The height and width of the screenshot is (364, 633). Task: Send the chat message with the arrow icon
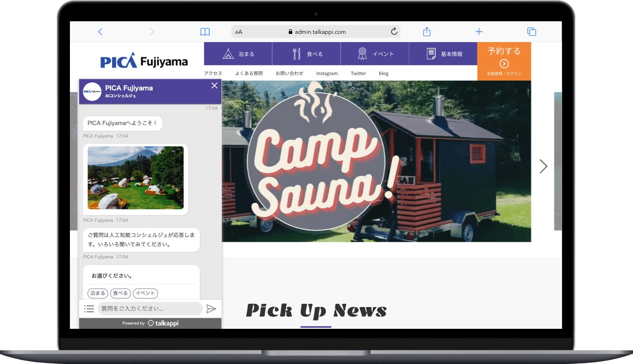(211, 309)
